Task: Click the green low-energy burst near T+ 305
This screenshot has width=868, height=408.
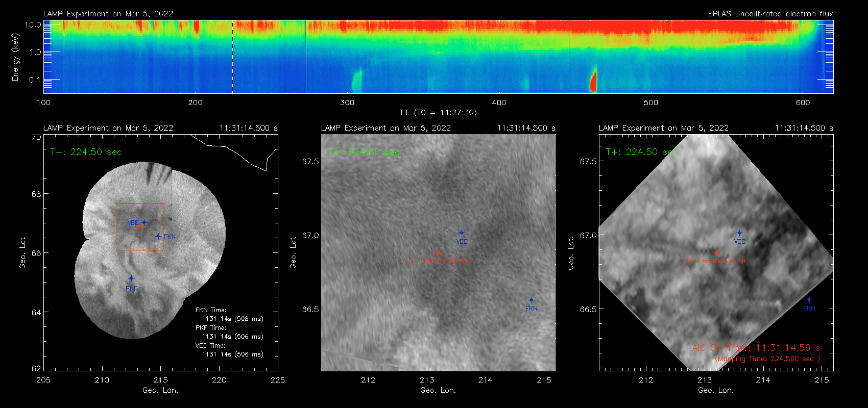Action: pos(357,81)
